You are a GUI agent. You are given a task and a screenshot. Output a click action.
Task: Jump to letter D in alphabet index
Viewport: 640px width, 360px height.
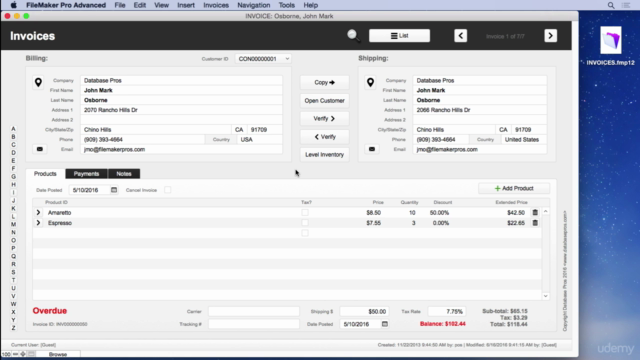pos(13,152)
